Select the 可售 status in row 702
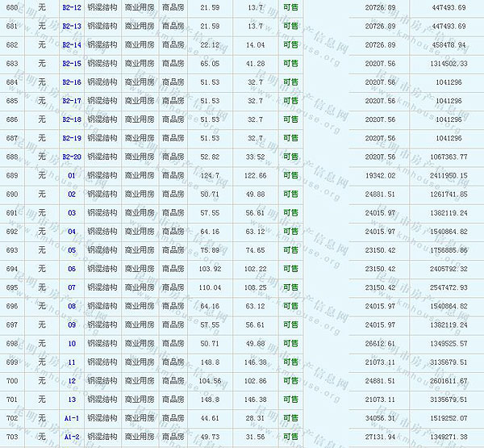The width and height of the screenshot is (484, 448). (290, 418)
